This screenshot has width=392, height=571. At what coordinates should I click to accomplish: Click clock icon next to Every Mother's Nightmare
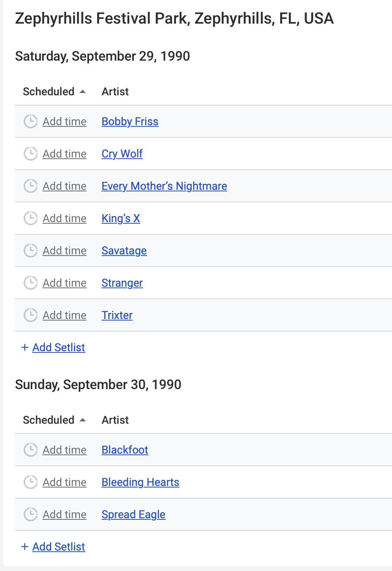tap(31, 186)
